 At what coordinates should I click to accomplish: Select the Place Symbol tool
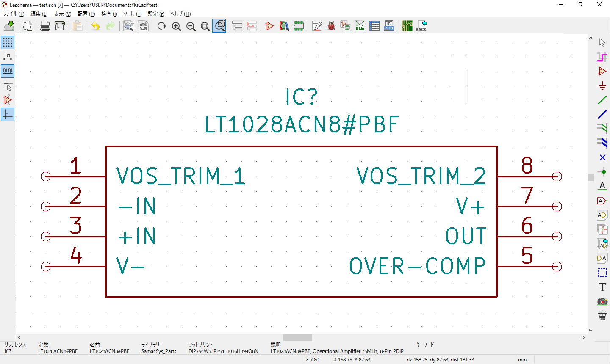[602, 71]
